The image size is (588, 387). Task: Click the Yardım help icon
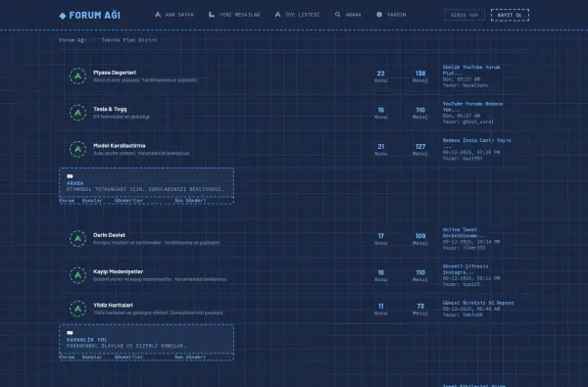379,15
